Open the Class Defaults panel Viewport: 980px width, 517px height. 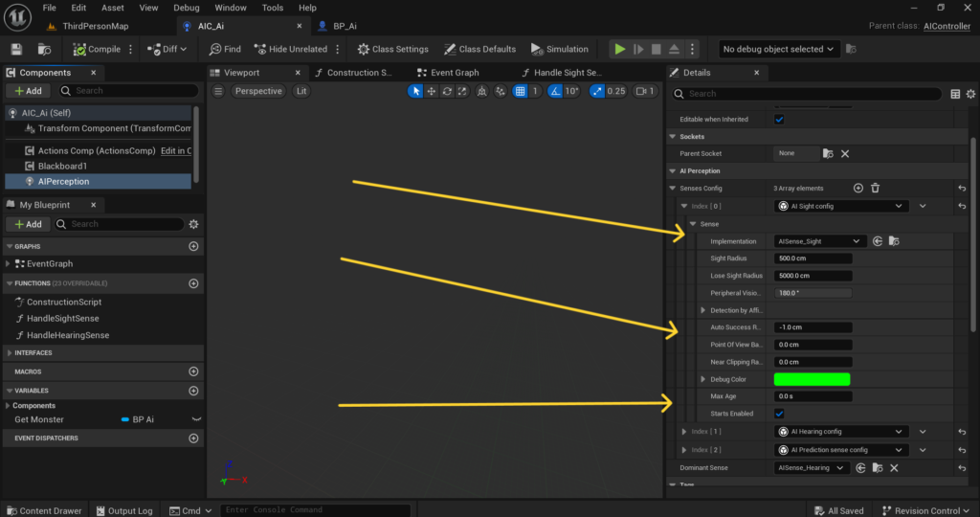tap(479, 49)
